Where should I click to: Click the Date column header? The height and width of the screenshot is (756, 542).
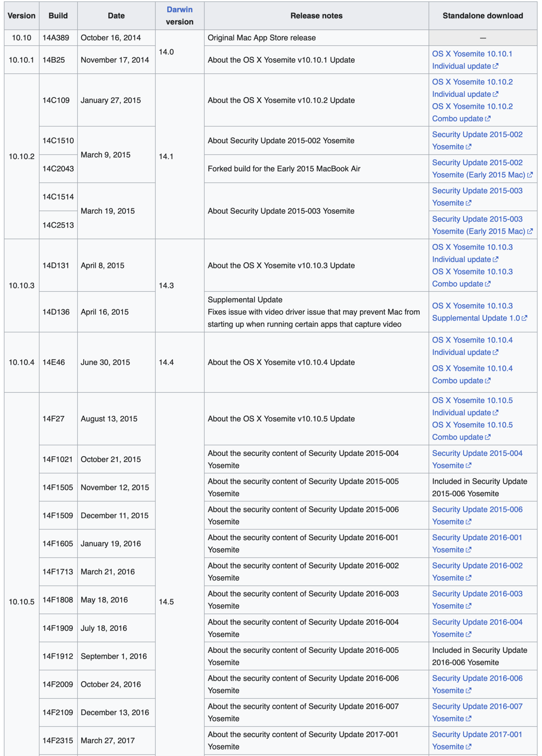(116, 15)
